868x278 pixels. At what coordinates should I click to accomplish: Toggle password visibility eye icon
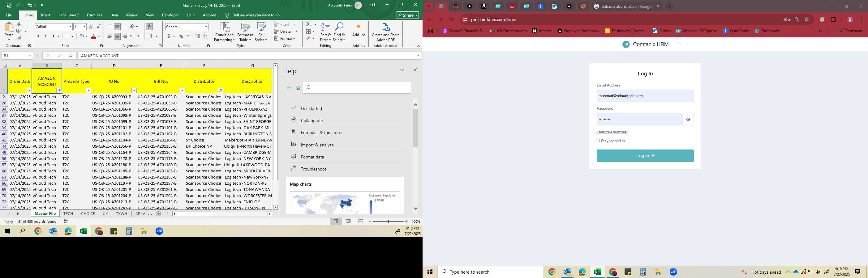[x=688, y=120]
